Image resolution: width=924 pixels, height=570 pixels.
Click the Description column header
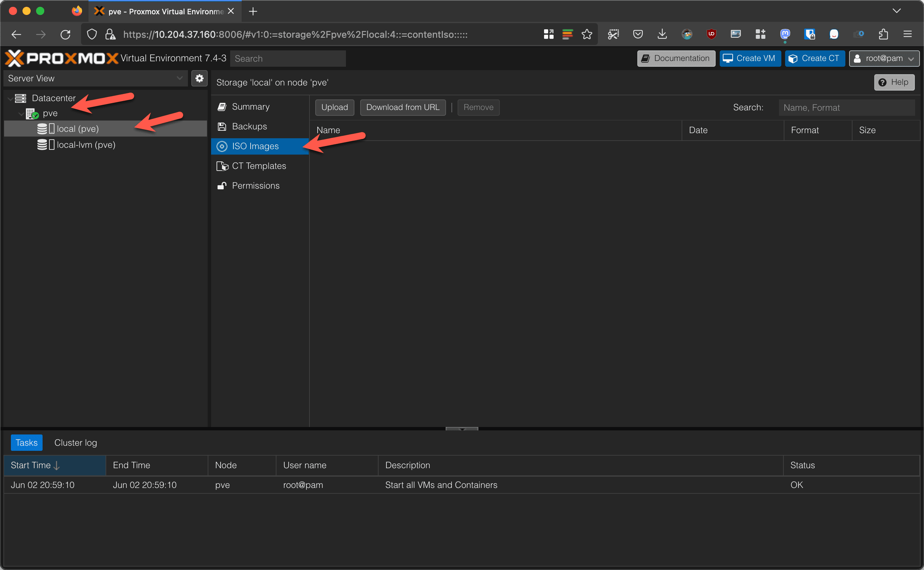pos(581,465)
